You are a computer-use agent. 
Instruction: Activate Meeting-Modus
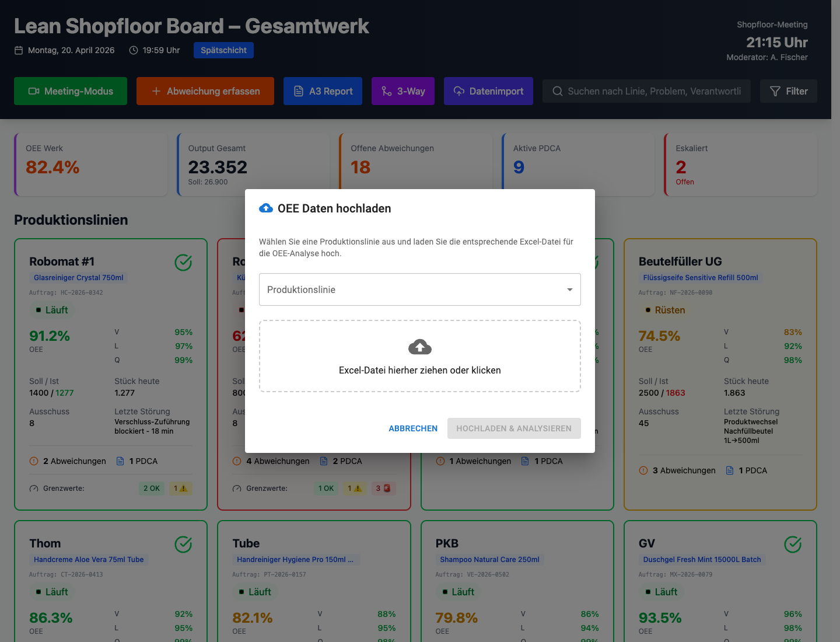pos(71,91)
